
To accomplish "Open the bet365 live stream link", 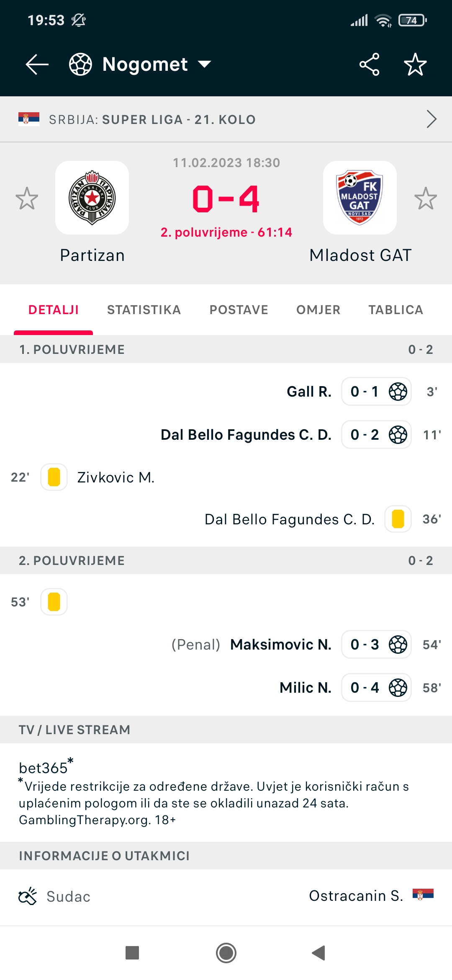I will click(x=43, y=768).
